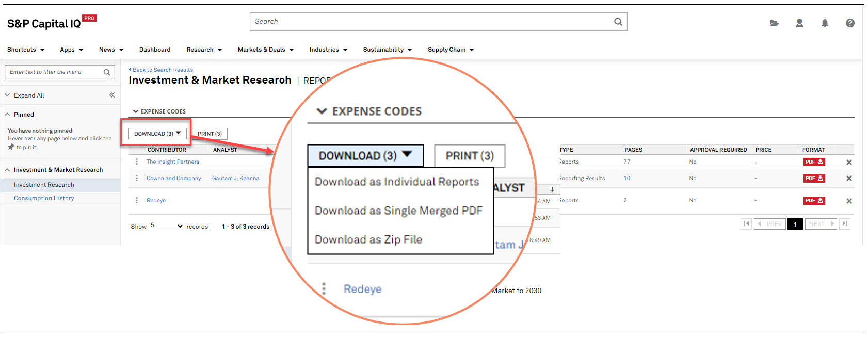Click the search magnifier icon in top bar

618,22
